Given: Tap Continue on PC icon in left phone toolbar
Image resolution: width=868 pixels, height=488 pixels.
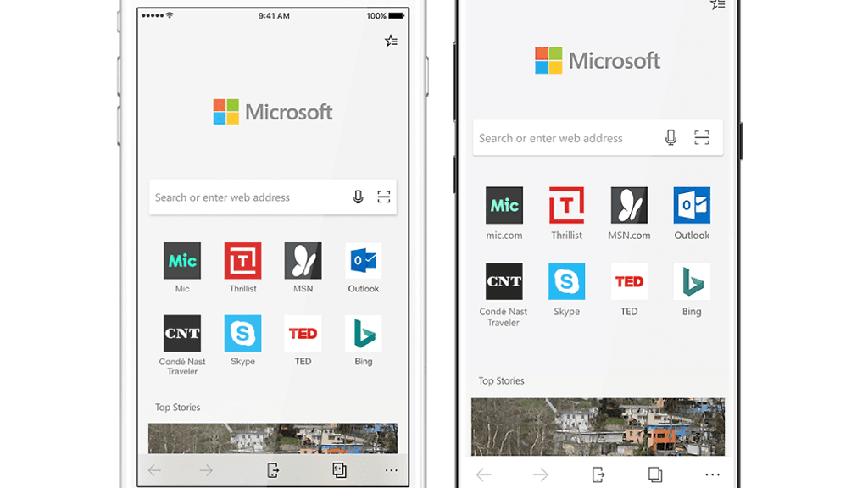Looking at the screenshot, I should tap(273, 471).
